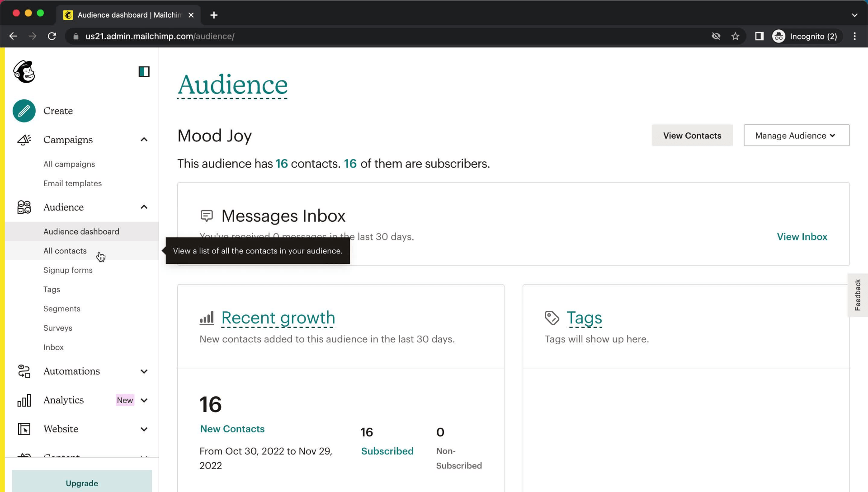Click the Recent growth link

[x=278, y=318]
